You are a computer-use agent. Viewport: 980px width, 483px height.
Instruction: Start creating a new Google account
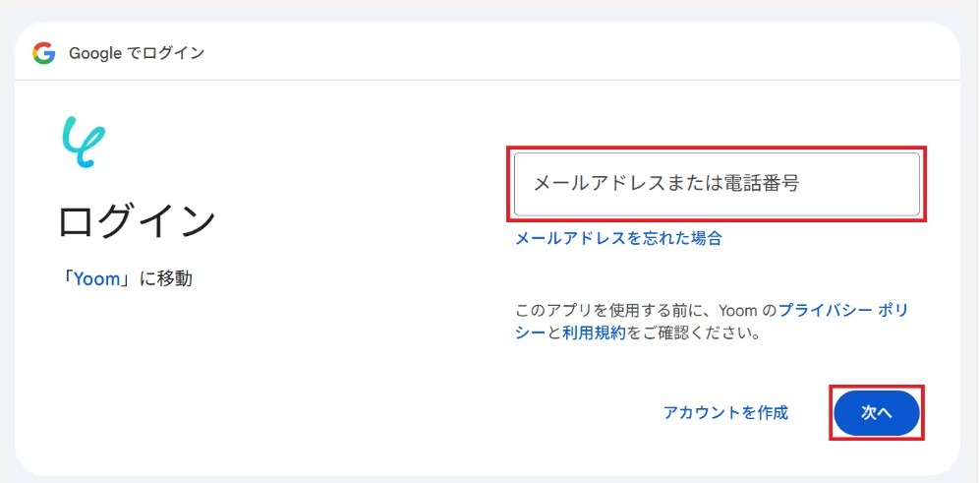pyautogui.click(x=725, y=413)
